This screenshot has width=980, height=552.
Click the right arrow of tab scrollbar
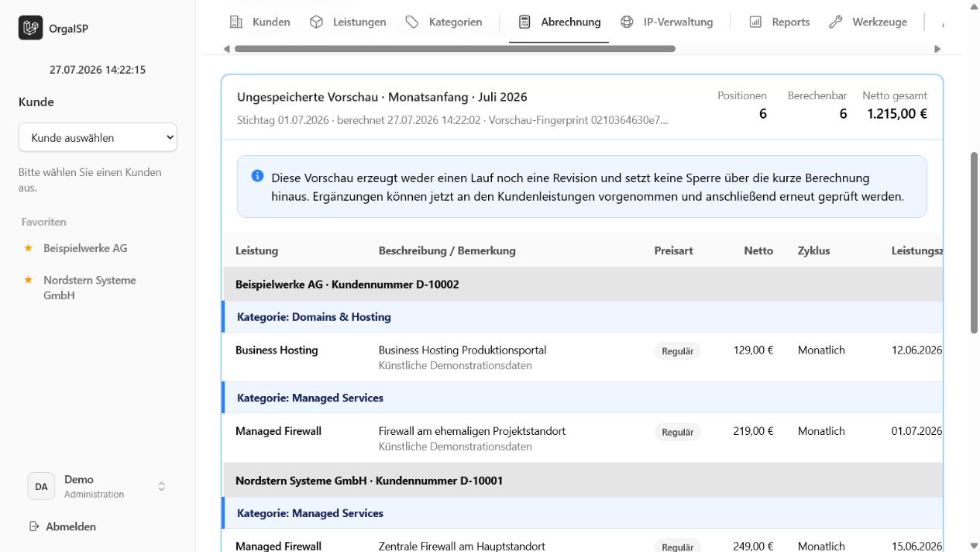click(937, 49)
